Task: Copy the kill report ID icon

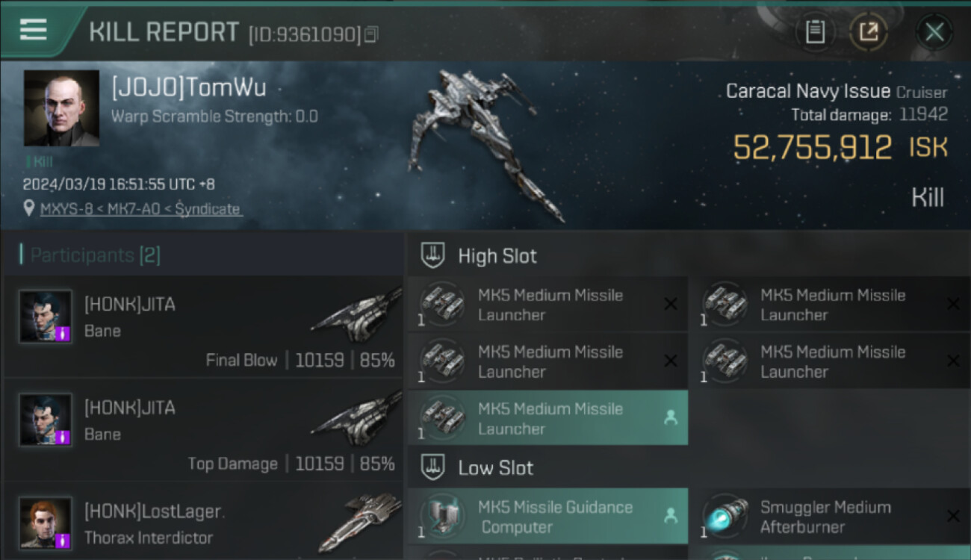Action: tap(372, 34)
